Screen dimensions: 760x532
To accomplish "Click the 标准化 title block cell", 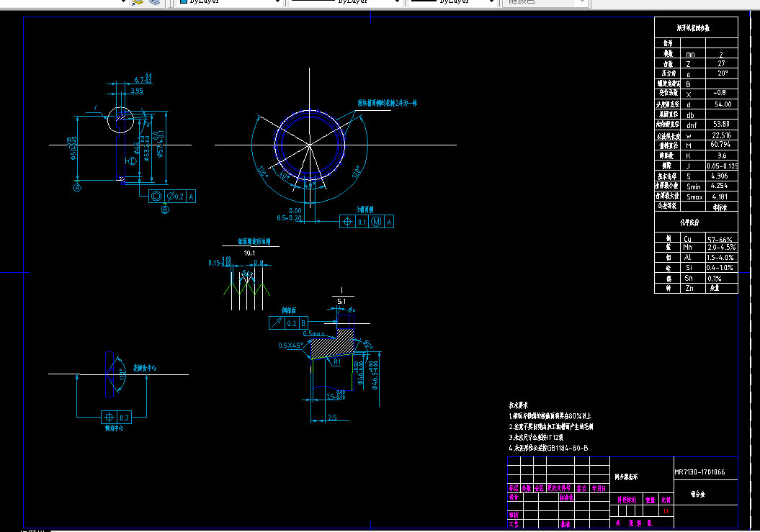I will click(x=566, y=497).
